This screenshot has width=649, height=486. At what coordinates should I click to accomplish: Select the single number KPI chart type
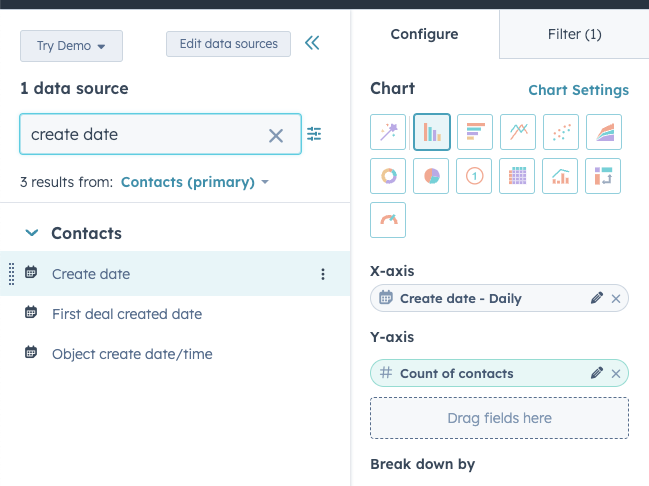(x=474, y=176)
